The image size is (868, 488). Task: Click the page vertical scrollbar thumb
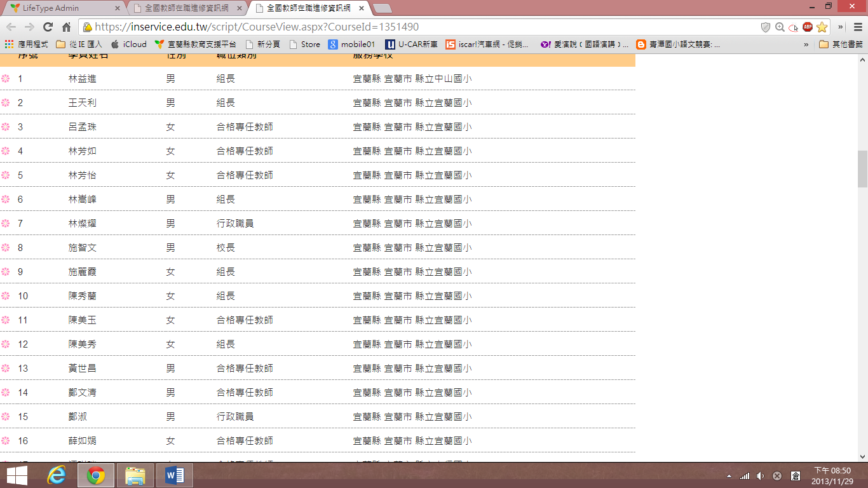tap(862, 168)
